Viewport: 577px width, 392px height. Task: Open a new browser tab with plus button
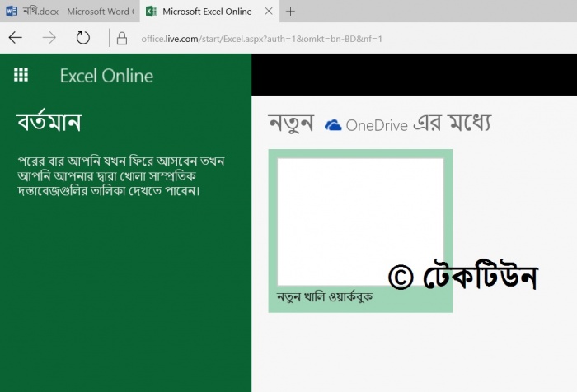click(290, 12)
